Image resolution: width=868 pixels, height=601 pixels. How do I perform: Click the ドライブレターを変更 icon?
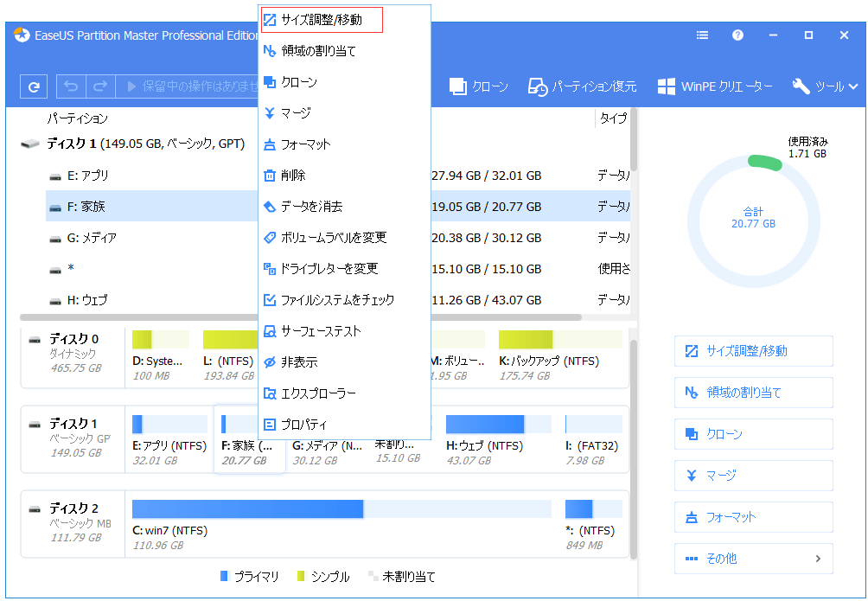point(270,269)
